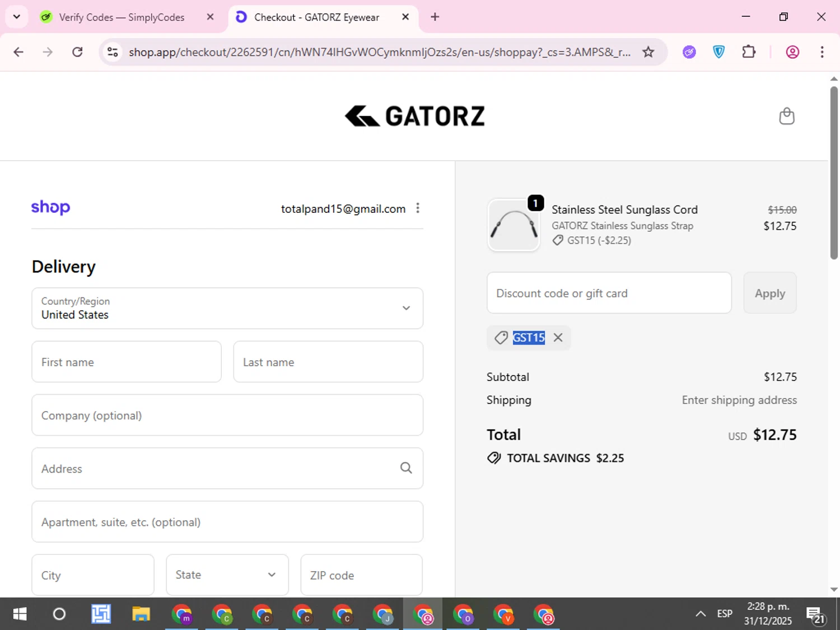Open site information icon in address bar
Screen dimensions: 840x630
point(113,52)
